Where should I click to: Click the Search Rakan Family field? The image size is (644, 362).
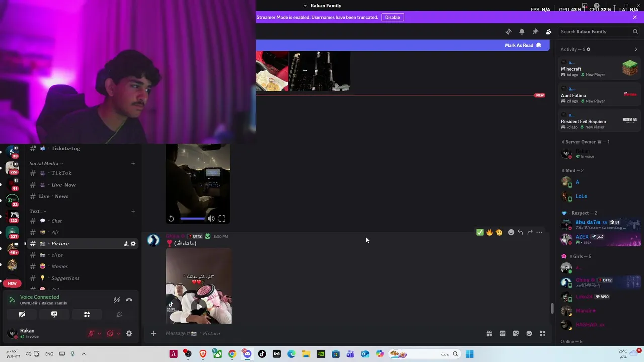tap(599, 31)
